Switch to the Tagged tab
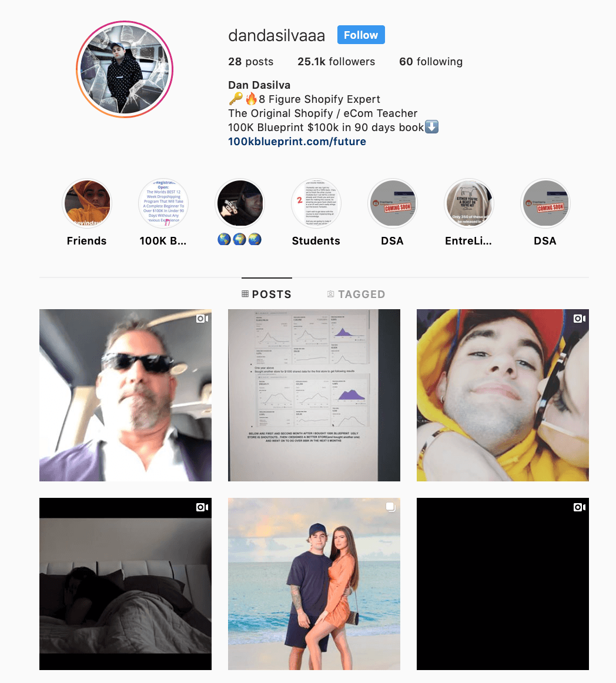The image size is (616, 683). (356, 294)
